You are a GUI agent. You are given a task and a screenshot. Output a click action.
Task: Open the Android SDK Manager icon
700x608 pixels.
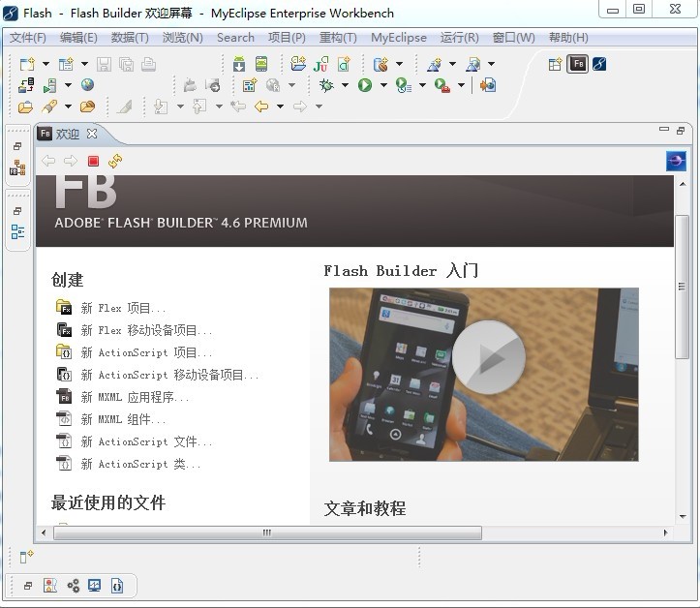coord(239,64)
